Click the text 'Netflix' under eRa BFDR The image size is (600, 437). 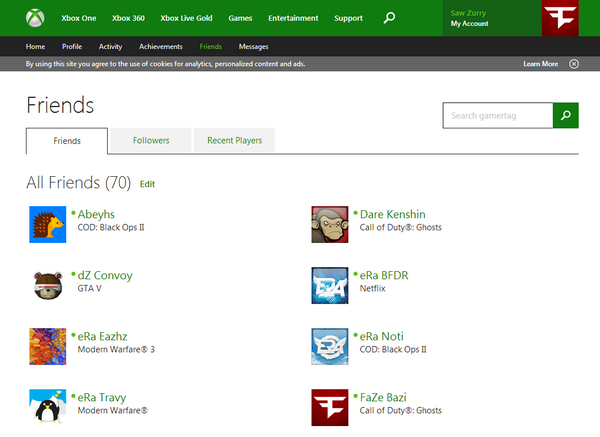[x=372, y=289]
